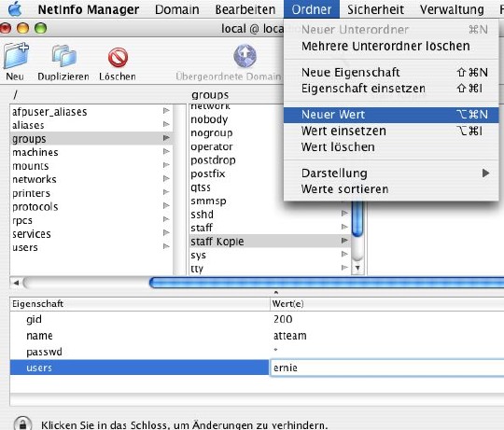The width and height of the screenshot is (504, 430).
Task: Expand the mounts directory arrow
Action: pyautogui.click(x=166, y=165)
